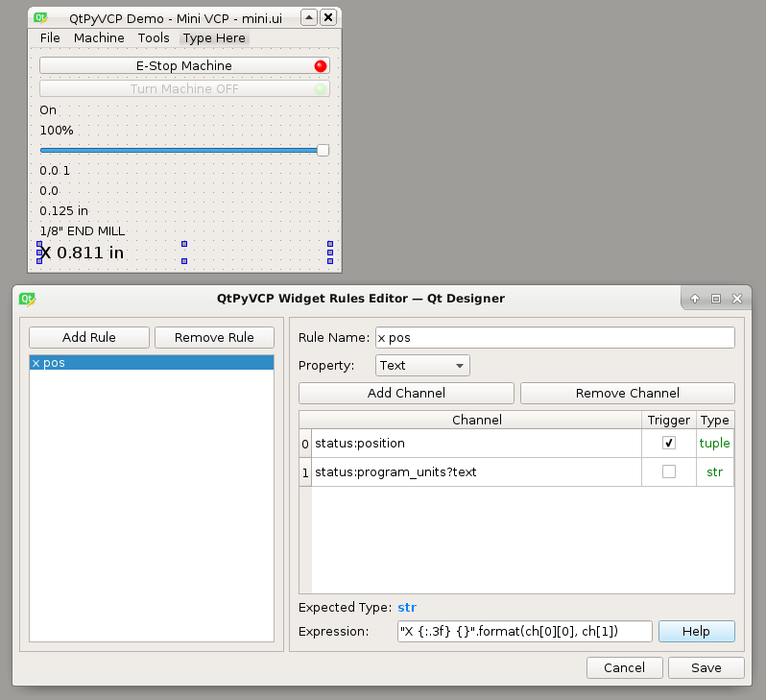This screenshot has height=700, width=766.
Task: Maximize the Widget Rules Editor window
Action: 716,299
